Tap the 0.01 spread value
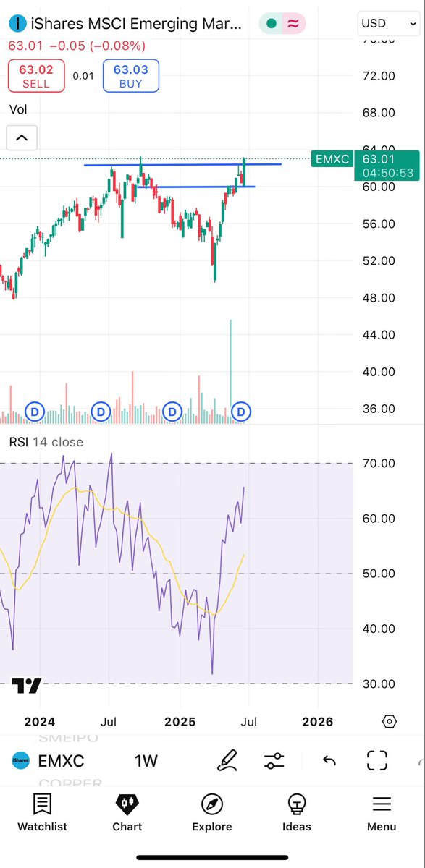This screenshot has width=425, height=868. [83, 76]
